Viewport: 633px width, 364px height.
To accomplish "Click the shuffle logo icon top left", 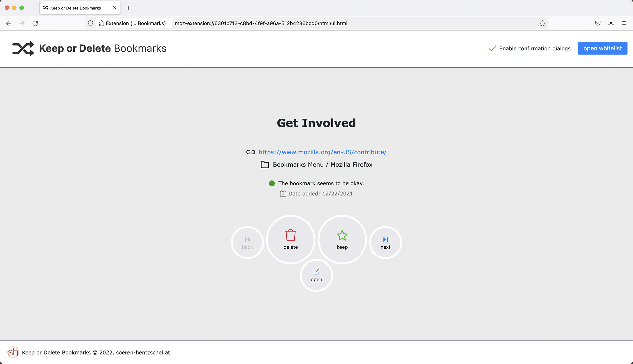I will [x=23, y=48].
